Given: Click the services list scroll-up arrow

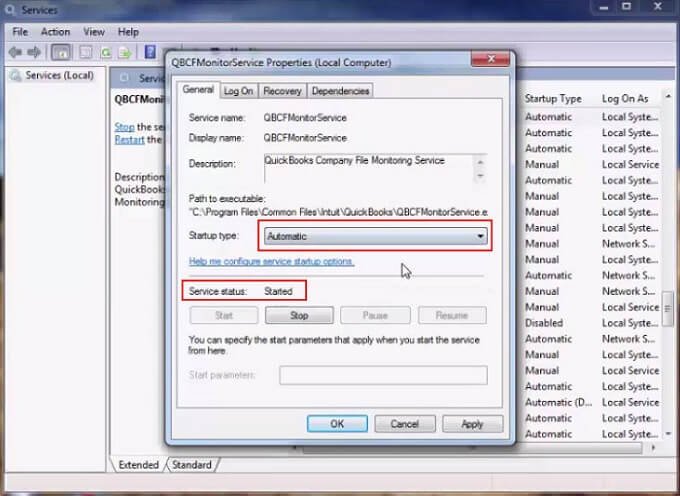Looking at the screenshot, I should click(668, 96).
